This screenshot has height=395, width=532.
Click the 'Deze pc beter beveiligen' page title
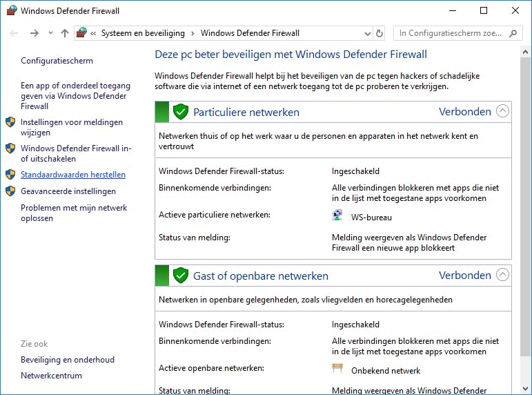coord(290,55)
